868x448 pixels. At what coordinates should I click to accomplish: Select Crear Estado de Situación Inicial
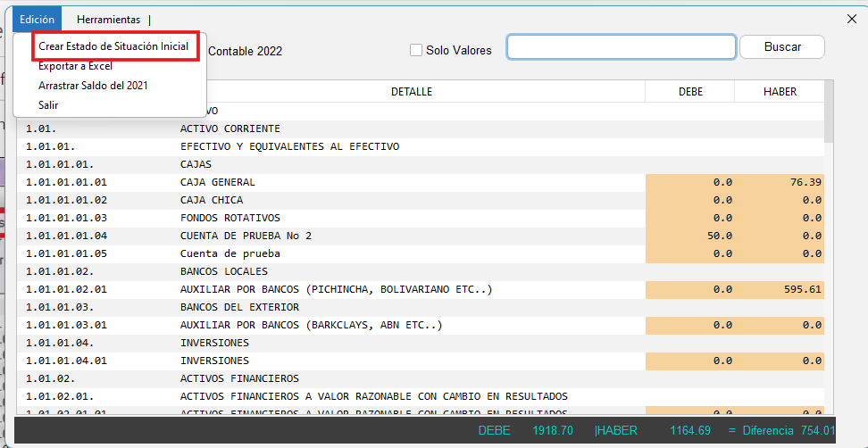pos(113,46)
